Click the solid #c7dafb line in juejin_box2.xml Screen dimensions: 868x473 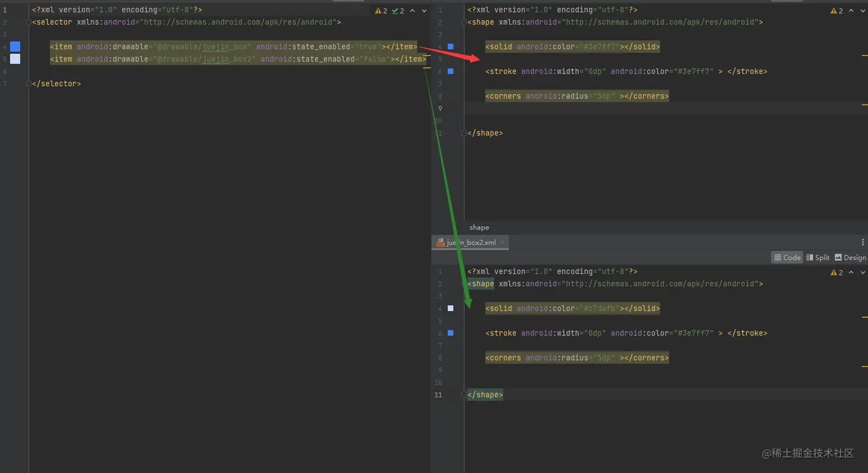coord(572,308)
